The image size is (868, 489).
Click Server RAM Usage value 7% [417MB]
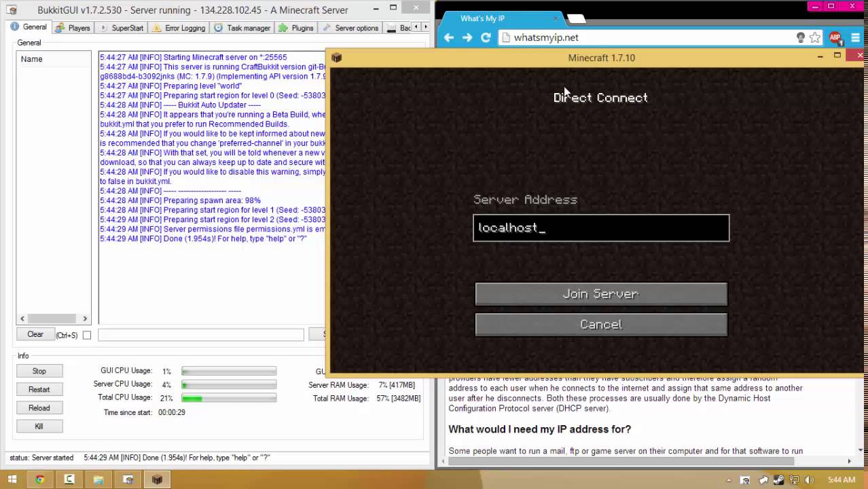(x=397, y=385)
